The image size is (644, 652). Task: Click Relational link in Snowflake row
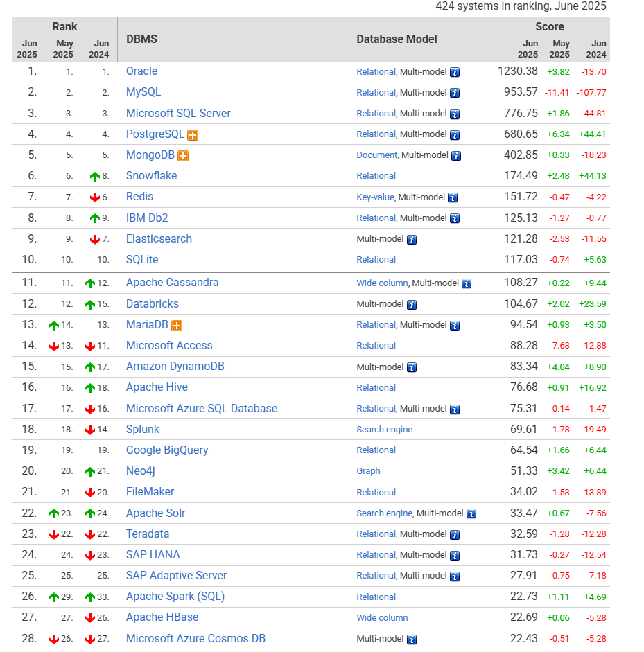click(376, 176)
